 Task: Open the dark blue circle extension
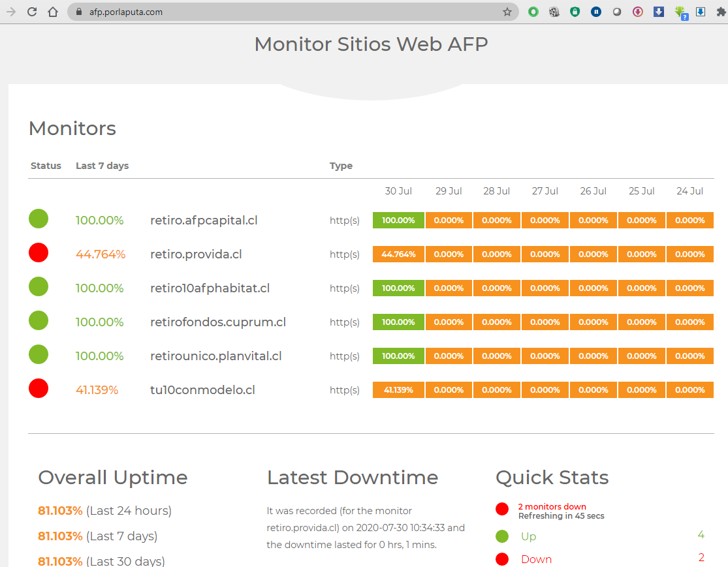point(596,12)
